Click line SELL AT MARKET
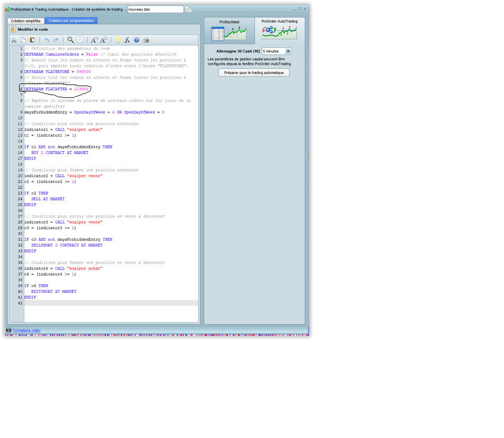The image size is (504, 438). [x=48, y=199]
